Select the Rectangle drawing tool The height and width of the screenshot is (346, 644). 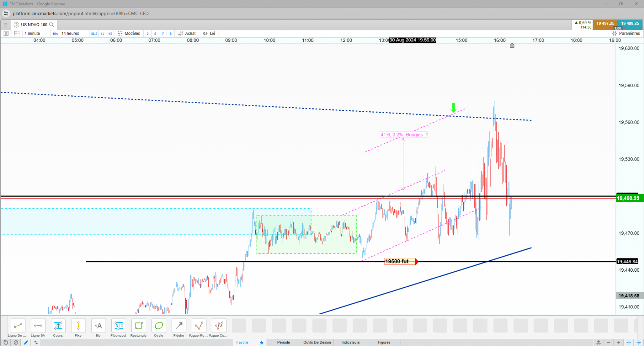(x=138, y=328)
